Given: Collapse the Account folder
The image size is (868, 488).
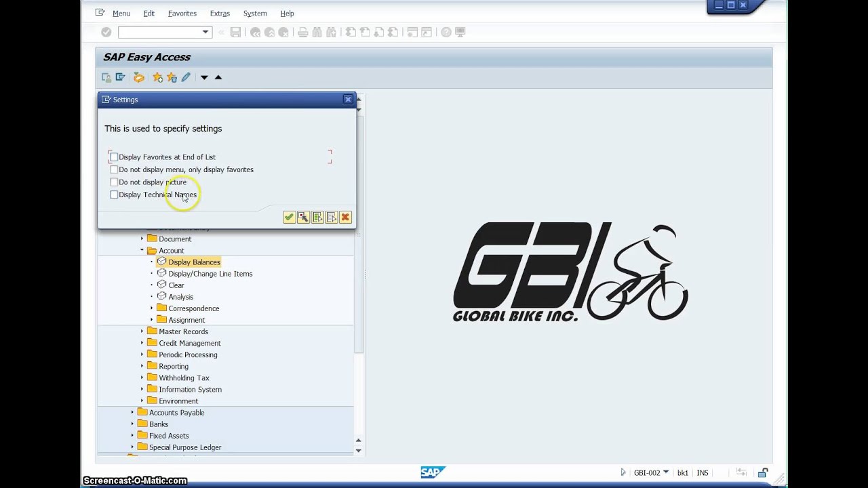Looking at the screenshot, I should tap(142, 250).
